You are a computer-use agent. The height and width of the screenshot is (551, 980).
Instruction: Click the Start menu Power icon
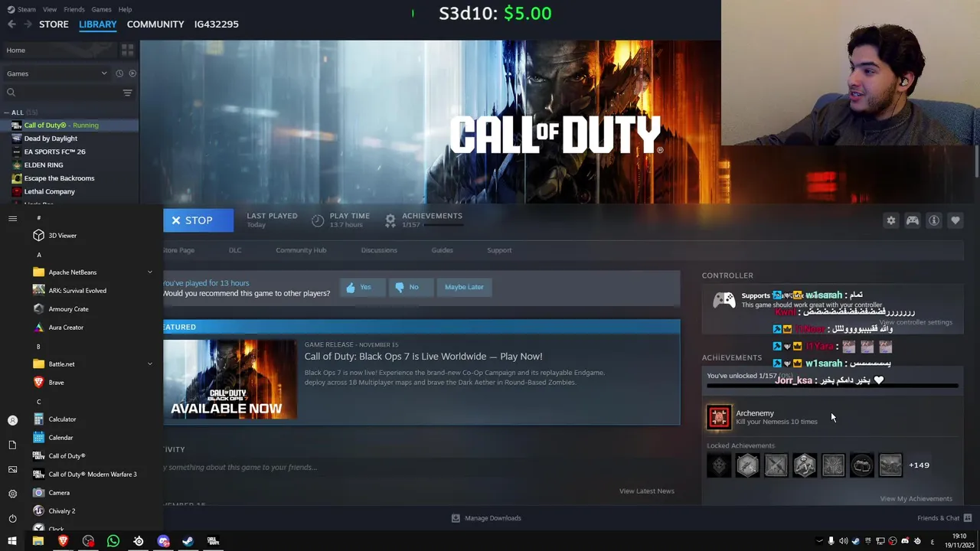click(12, 518)
